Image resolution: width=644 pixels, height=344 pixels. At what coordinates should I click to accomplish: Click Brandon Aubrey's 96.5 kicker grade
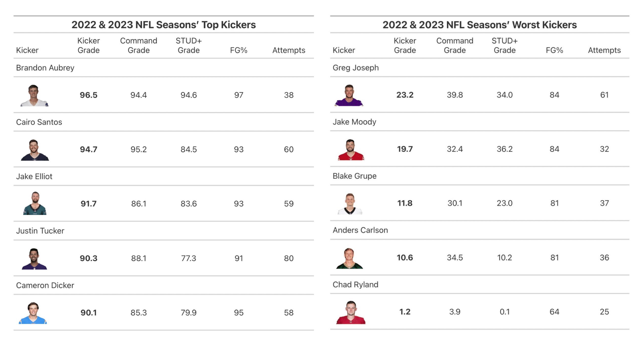click(88, 95)
